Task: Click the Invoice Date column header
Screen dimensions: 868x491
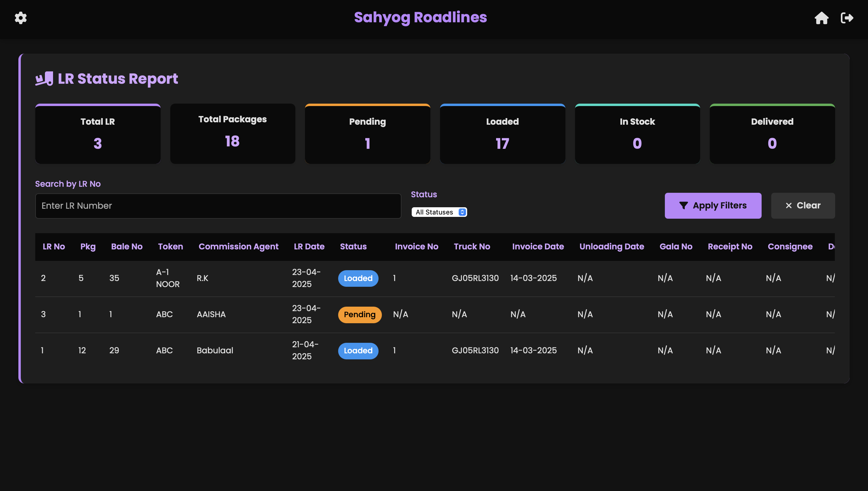Action: (x=538, y=246)
